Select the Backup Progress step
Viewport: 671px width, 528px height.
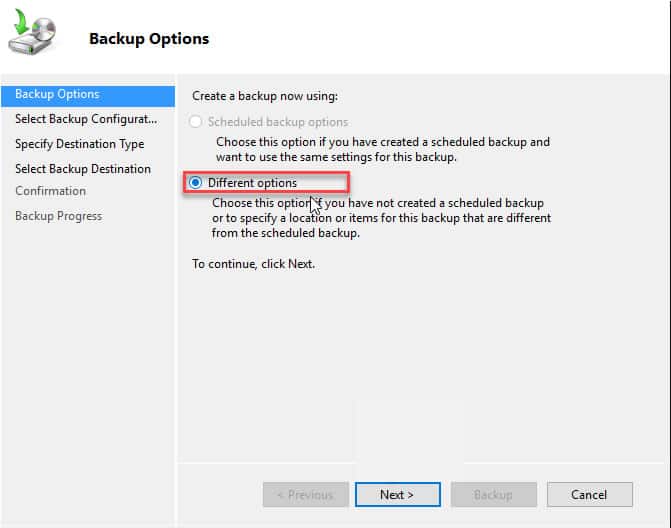point(59,216)
